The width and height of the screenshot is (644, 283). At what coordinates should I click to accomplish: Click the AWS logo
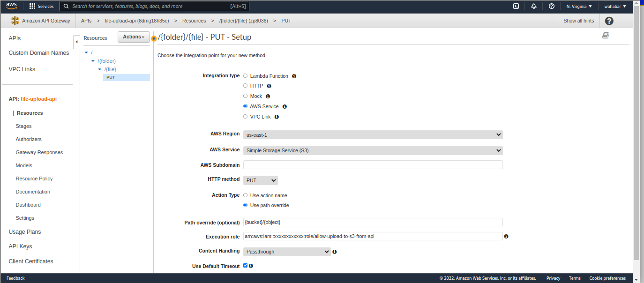point(12,6)
